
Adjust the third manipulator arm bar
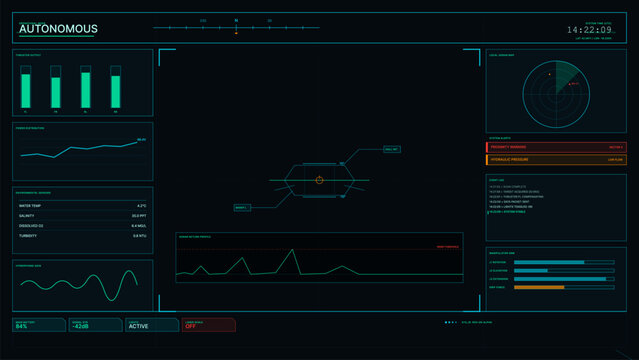click(564, 279)
